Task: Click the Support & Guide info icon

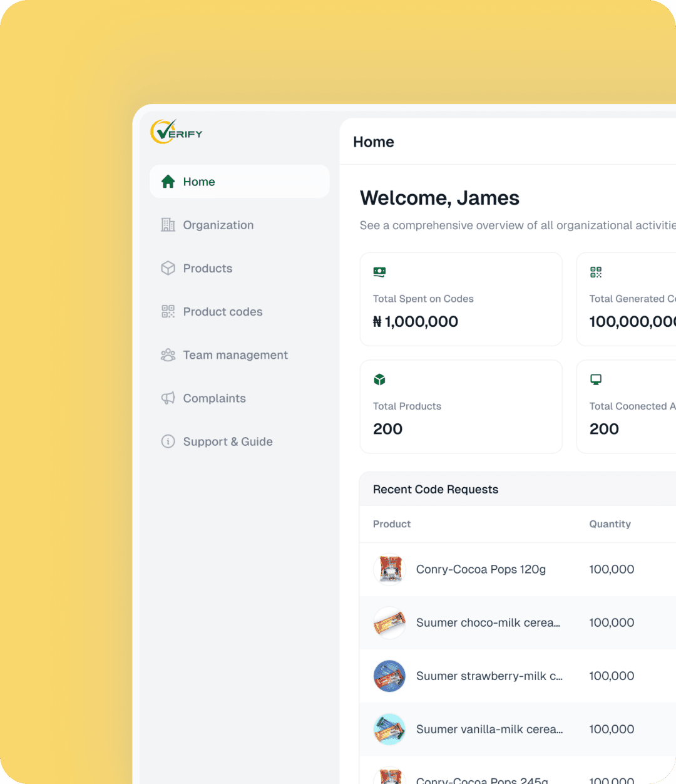Action: (x=168, y=441)
